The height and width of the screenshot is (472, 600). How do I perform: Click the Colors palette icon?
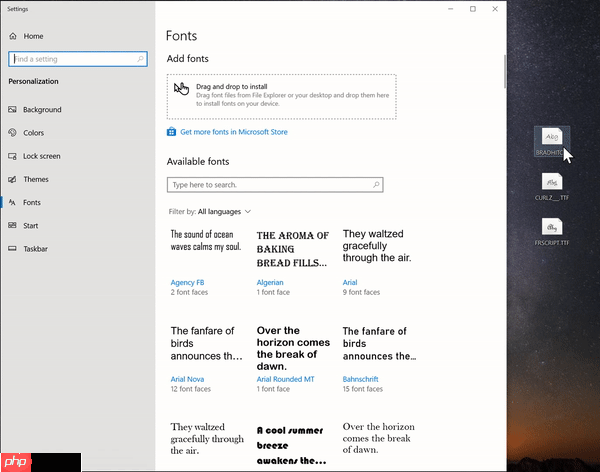pos(12,132)
